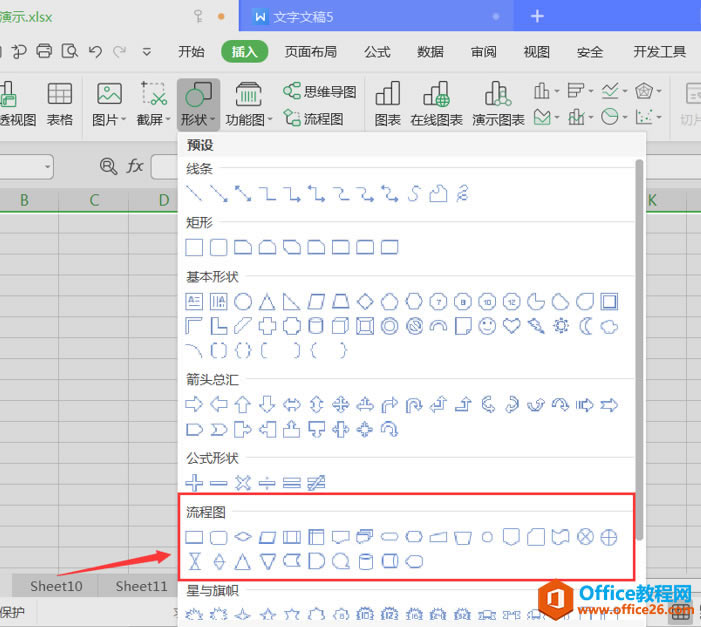This screenshot has height=627, width=701.
Task: Select the double-arrow line shape
Action: coord(243,194)
